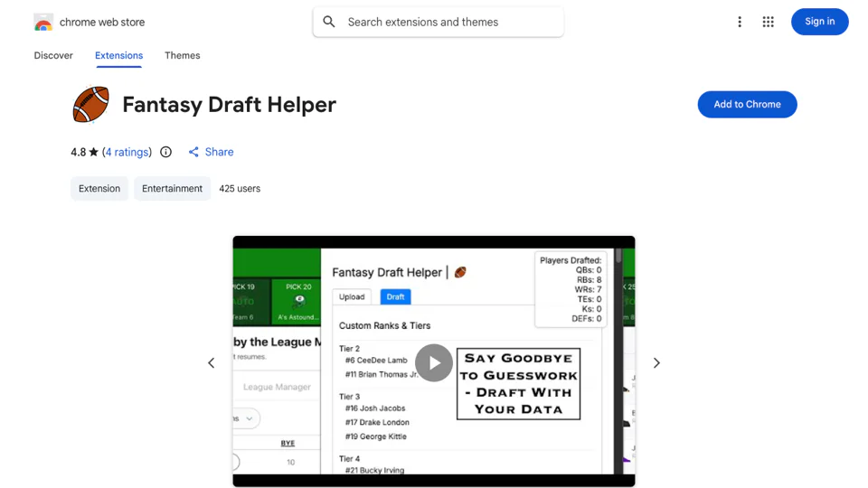Click the Extension category chip

click(99, 189)
